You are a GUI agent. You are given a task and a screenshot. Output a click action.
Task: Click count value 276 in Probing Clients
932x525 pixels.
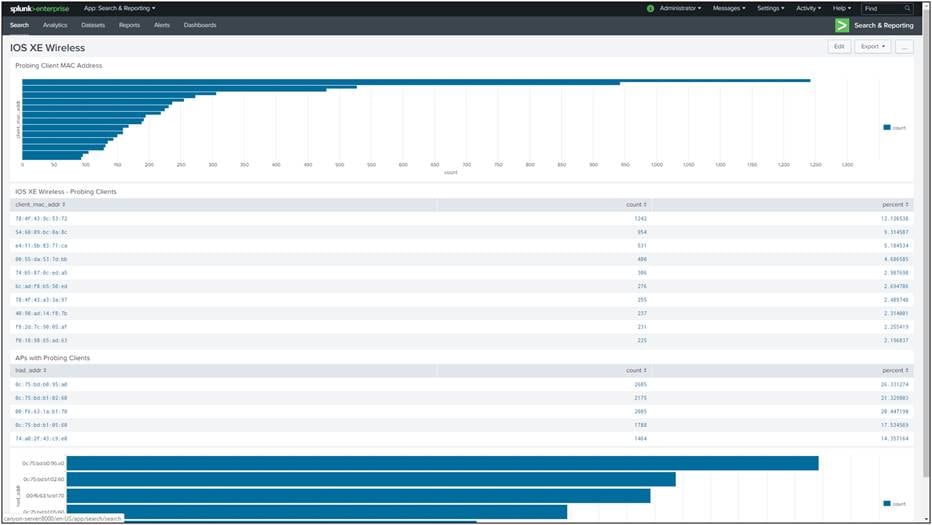click(642, 287)
